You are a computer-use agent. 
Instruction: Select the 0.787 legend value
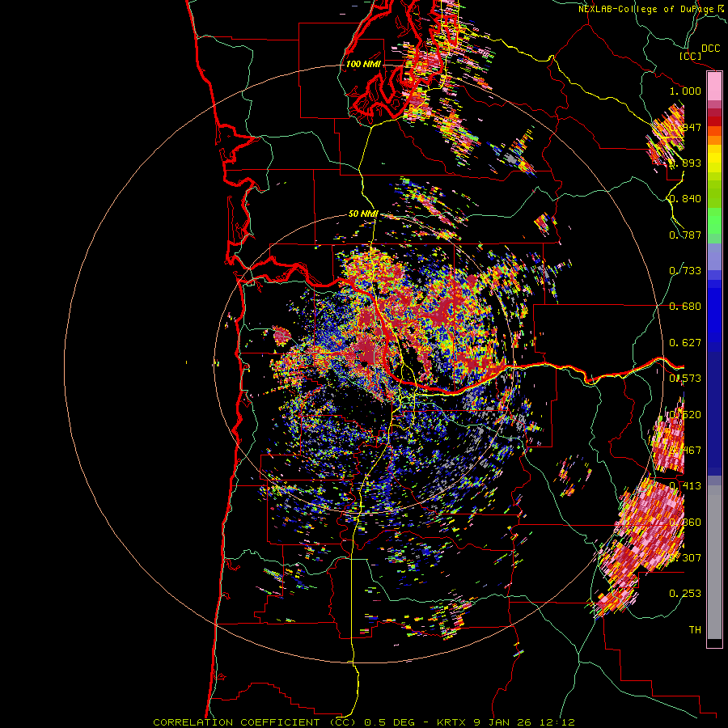(x=685, y=235)
